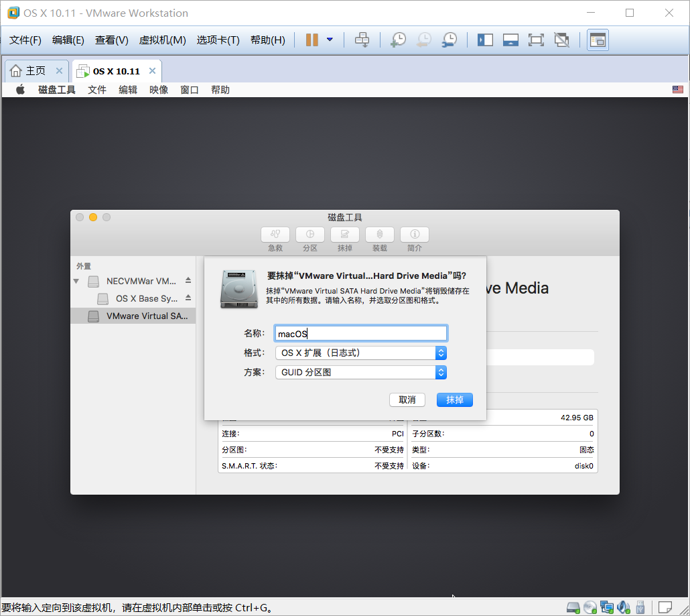Image resolution: width=690 pixels, height=616 pixels.
Task: Click the sound card status icon
Action: coord(624,608)
